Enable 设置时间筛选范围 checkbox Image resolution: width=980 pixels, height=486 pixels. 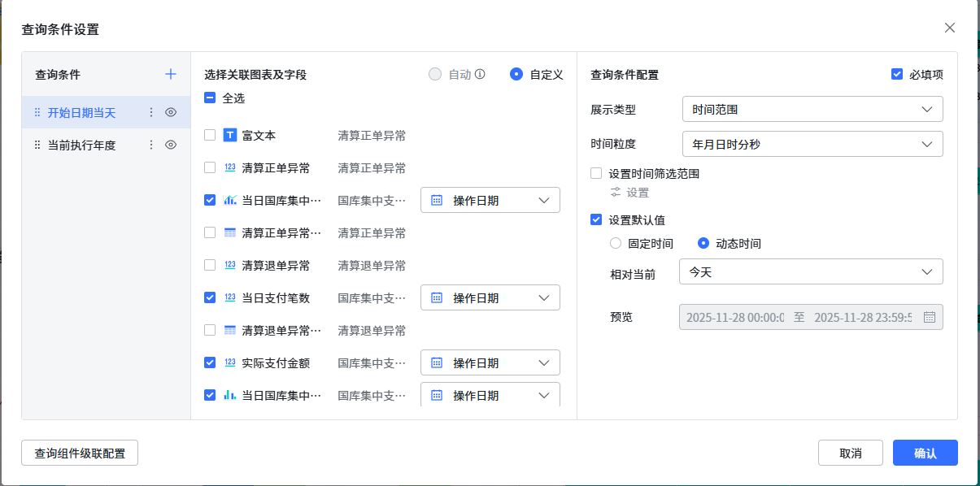596,173
